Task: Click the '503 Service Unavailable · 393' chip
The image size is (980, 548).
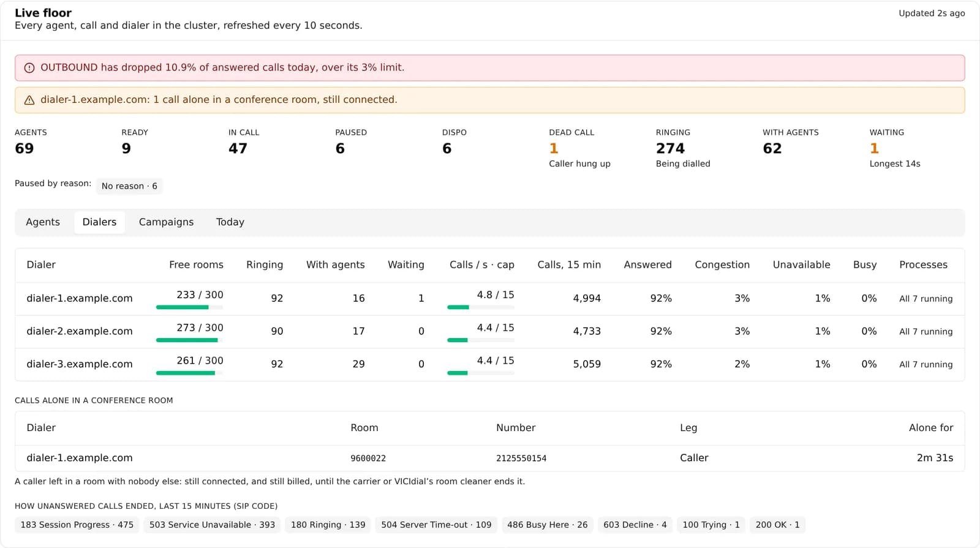Action: [x=212, y=525]
